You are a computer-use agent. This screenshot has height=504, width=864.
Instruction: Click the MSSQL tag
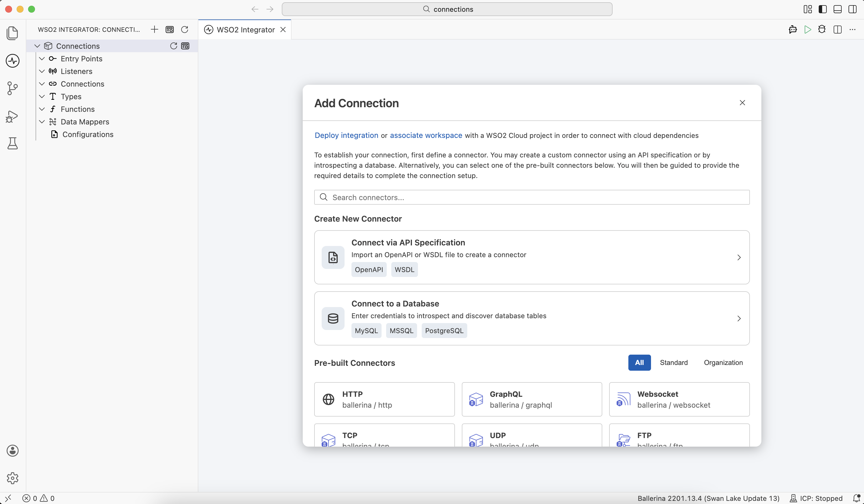point(402,331)
